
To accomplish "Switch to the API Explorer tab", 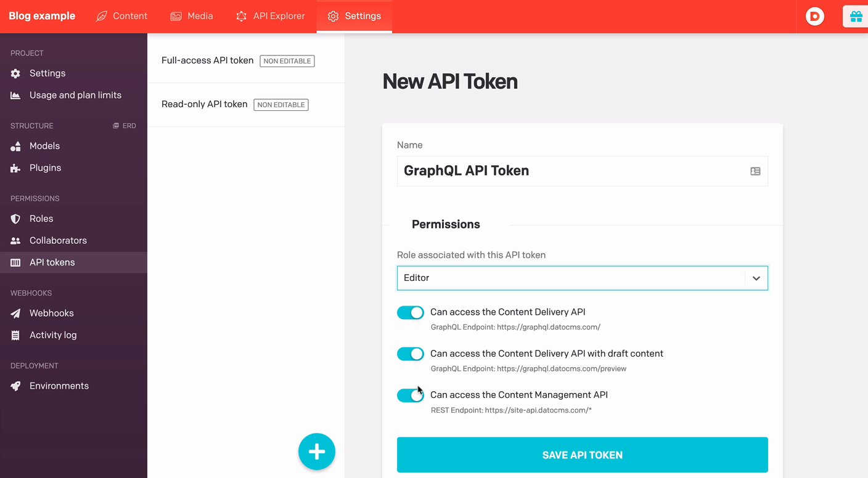I will (271, 16).
